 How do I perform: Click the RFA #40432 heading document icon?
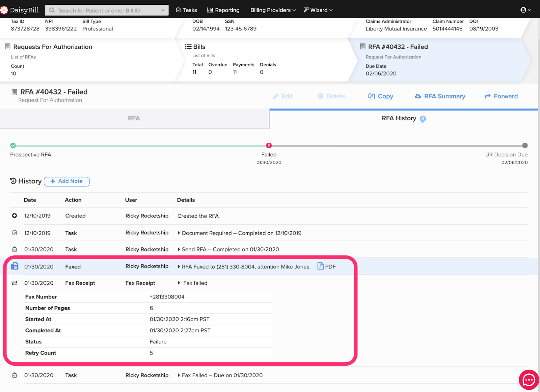[14, 92]
